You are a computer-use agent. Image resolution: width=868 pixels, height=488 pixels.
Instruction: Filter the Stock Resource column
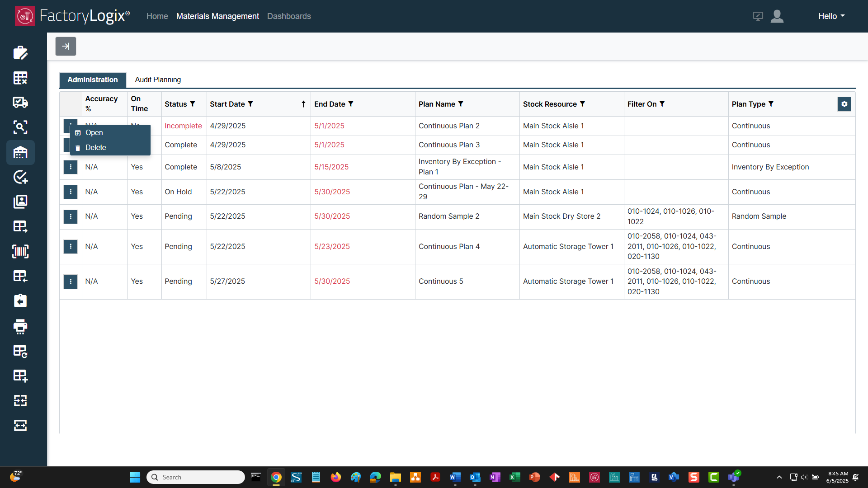point(583,104)
